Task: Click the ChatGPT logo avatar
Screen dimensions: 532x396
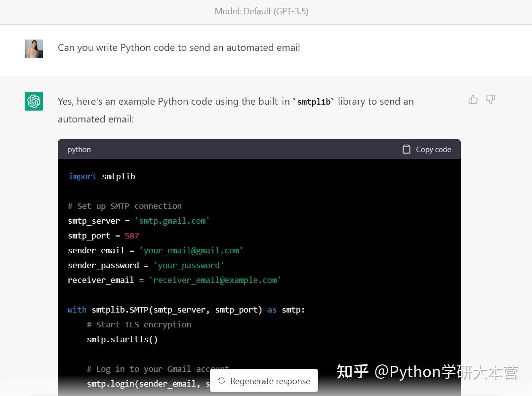Action: 34,101
